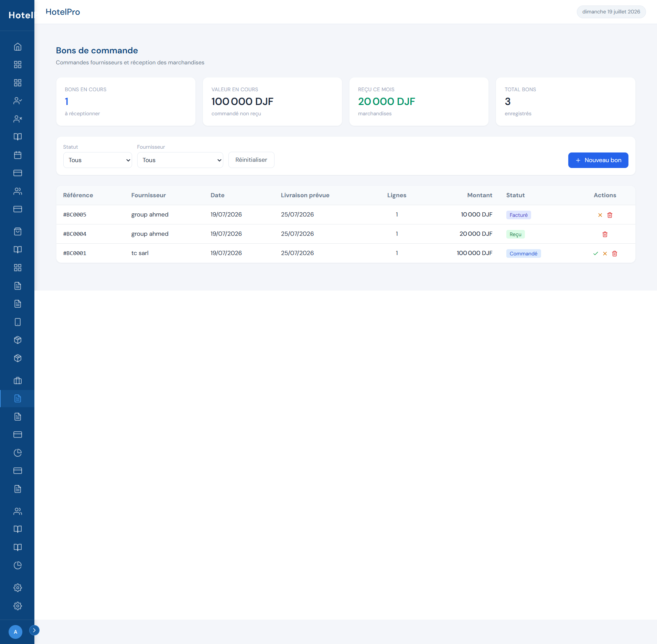This screenshot has height=644, width=657.
Task: Click the Référence column header
Action: [78, 195]
